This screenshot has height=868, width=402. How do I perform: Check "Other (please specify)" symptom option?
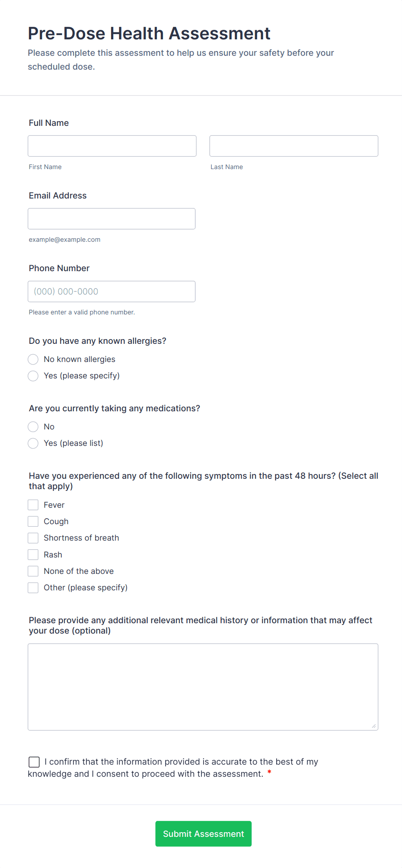(x=33, y=587)
